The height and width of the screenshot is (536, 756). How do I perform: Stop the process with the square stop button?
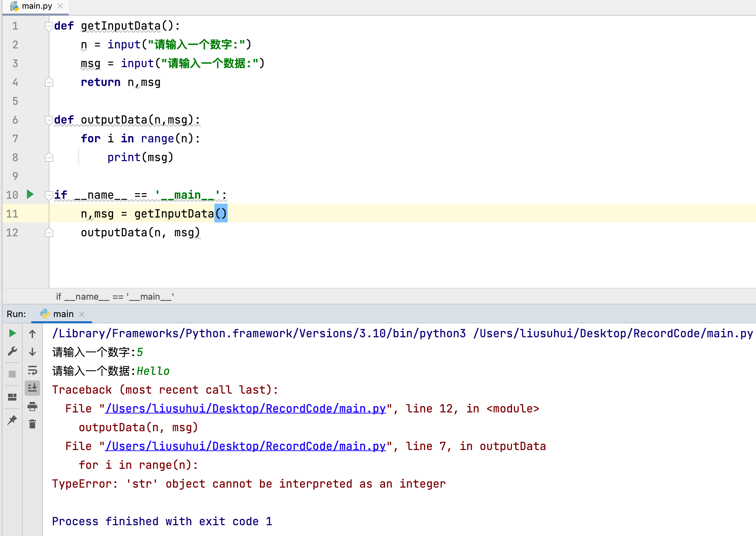click(12, 374)
